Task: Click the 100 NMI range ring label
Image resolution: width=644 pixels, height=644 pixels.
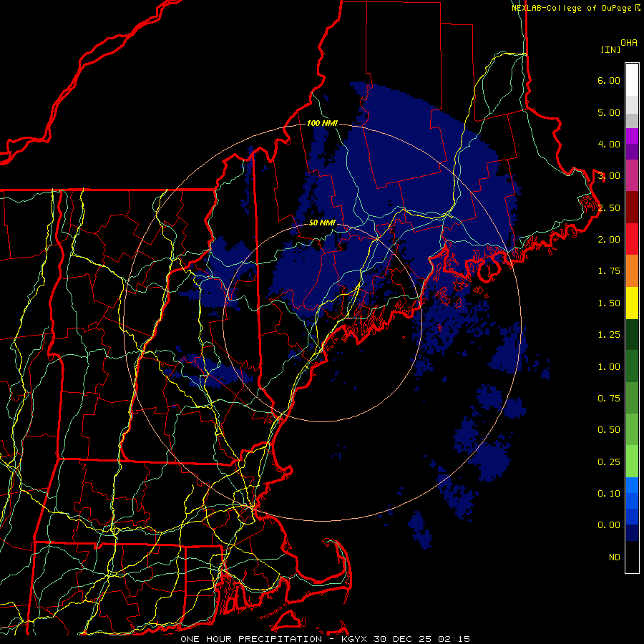Action: point(322,123)
